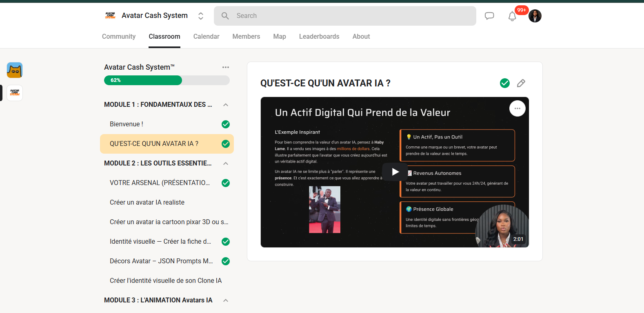Open the notifications bell
This screenshot has width=644, height=313.
tap(512, 16)
